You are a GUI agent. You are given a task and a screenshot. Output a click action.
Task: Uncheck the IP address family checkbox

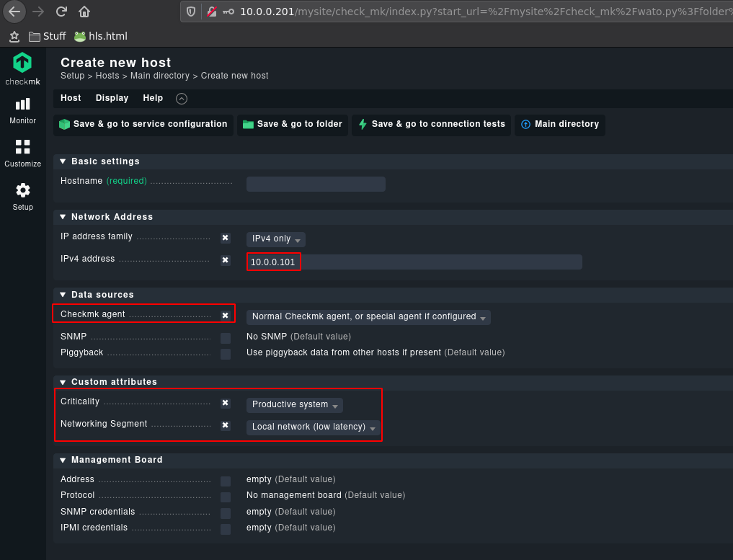(x=226, y=238)
